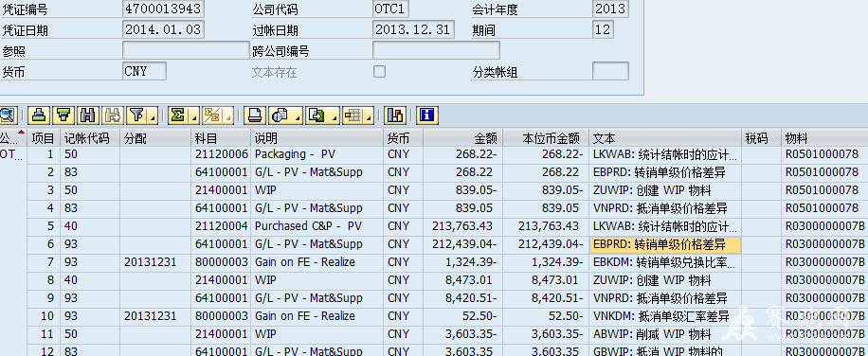
Task: Click material R0501000078 in row 1
Action: pyautogui.click(x=824, y=154)
